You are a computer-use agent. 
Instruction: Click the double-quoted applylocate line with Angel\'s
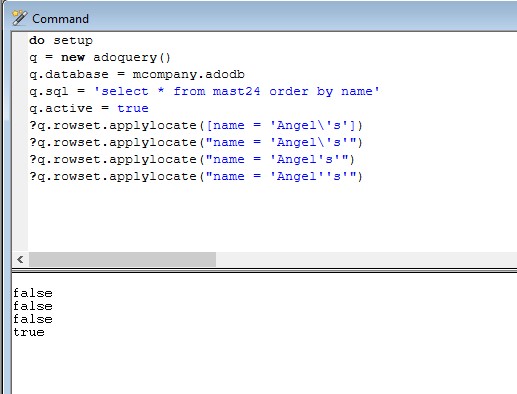pos(196,142)
